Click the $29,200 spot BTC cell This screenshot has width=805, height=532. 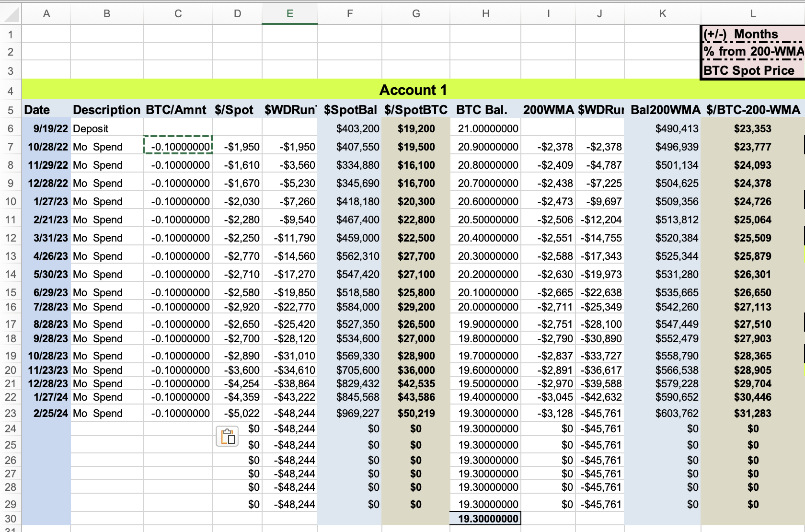(416, 307)
